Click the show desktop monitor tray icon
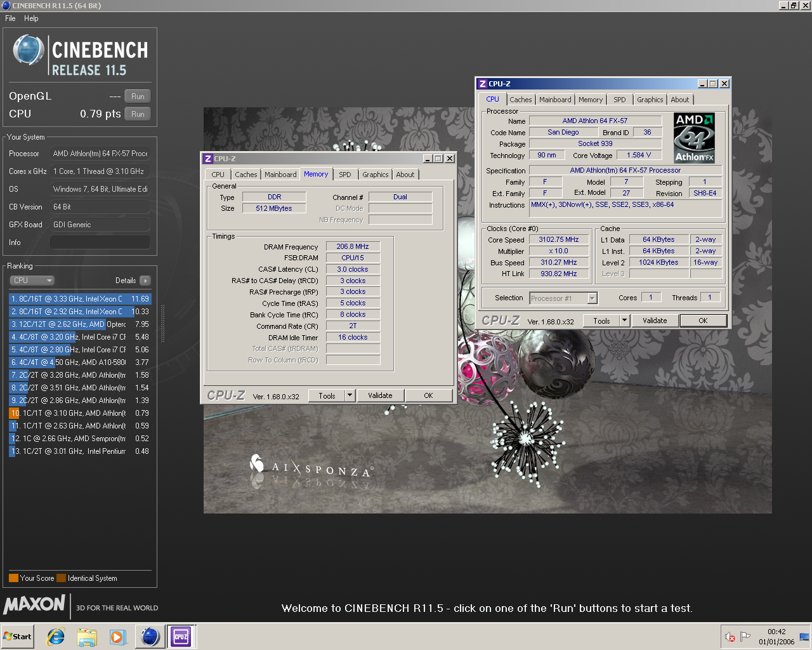Image resolution: width=812 pixels, height=650 pixels. click(x=804, y=637)
